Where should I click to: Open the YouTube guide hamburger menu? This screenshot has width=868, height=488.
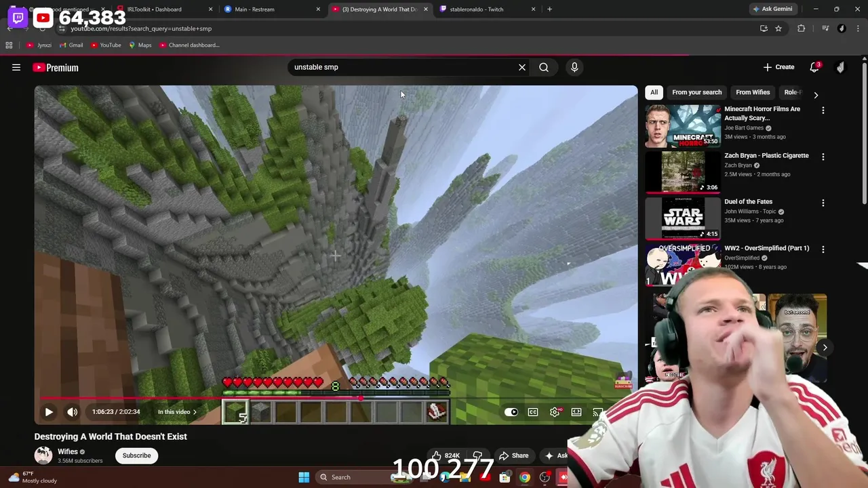pos(16,67)
